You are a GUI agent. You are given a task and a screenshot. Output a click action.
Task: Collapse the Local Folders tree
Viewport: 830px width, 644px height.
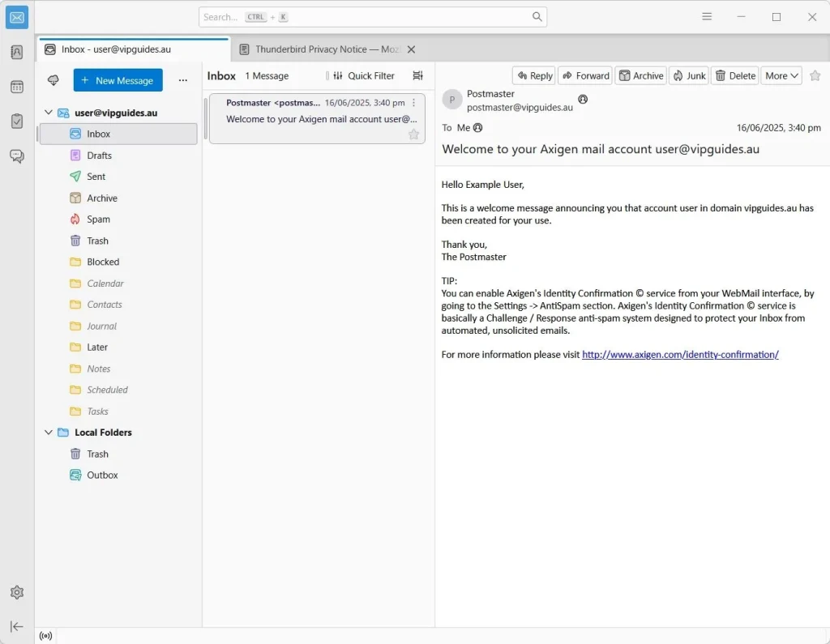[49, 432]
